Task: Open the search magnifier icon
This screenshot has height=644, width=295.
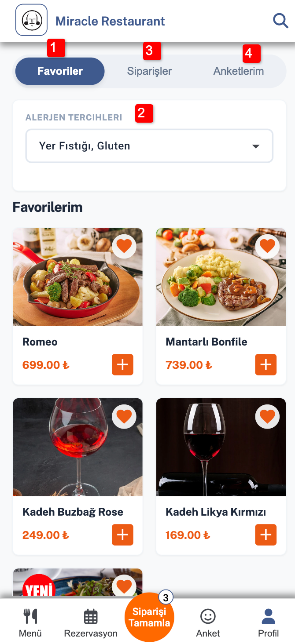Action: [280, 20]
